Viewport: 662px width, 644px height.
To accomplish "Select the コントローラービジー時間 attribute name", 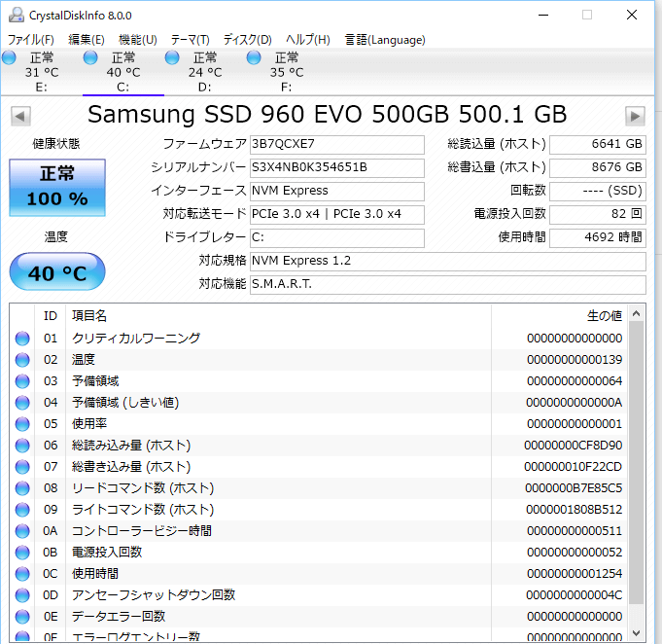I will 141,531.
